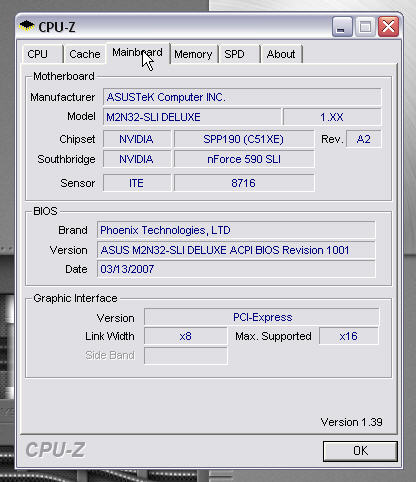Open the Memory tab

[193, 54]
